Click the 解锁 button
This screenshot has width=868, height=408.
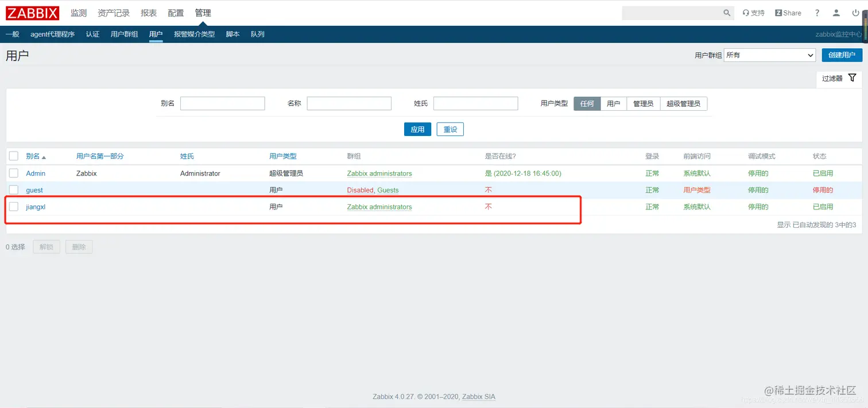point(46,247)
